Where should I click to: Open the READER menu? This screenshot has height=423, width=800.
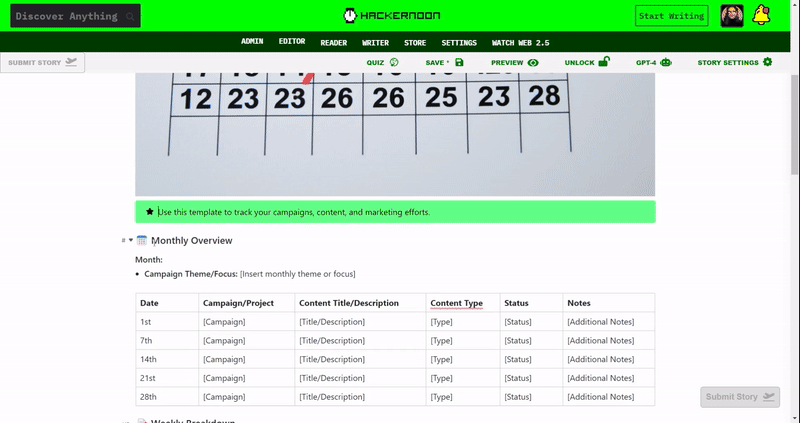coord(334,43)
